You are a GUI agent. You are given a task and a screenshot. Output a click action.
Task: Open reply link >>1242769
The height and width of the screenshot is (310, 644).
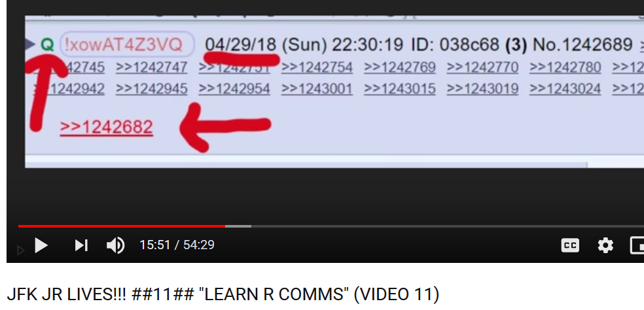tap(400, 67)
